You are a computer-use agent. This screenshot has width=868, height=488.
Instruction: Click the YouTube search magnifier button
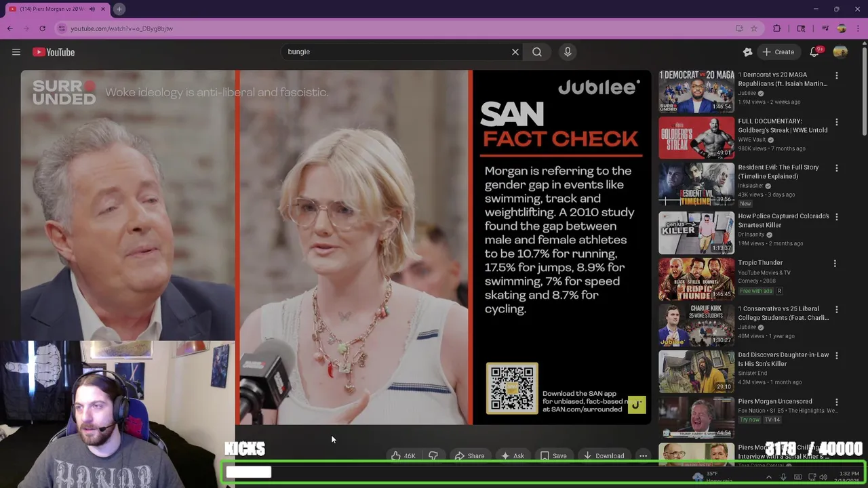click(537, 52)
